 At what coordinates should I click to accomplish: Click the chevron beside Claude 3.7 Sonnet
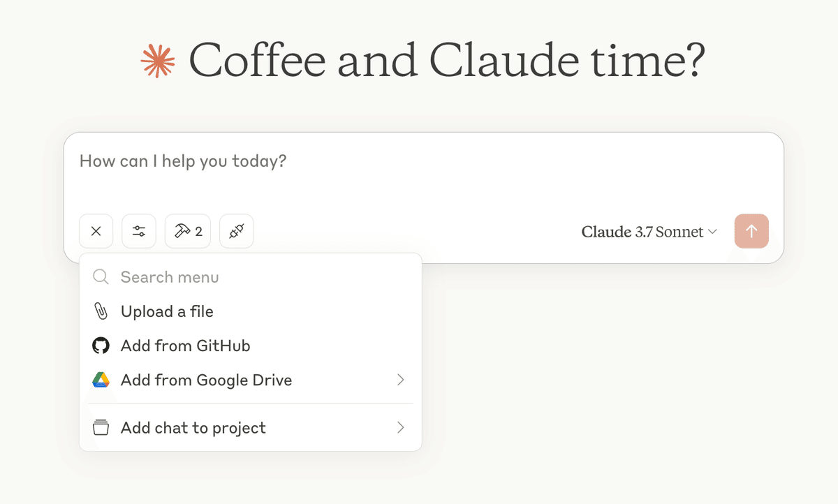pos(712,232)
